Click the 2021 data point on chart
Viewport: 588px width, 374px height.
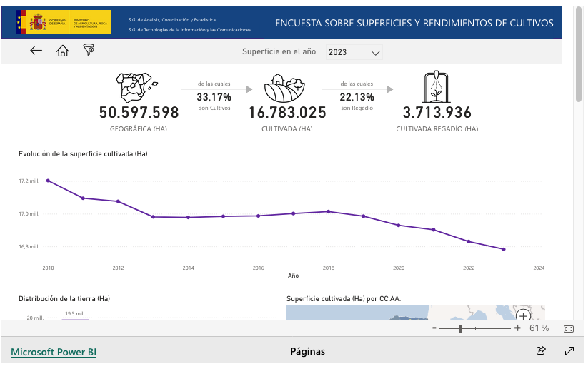tap(434, 230)
